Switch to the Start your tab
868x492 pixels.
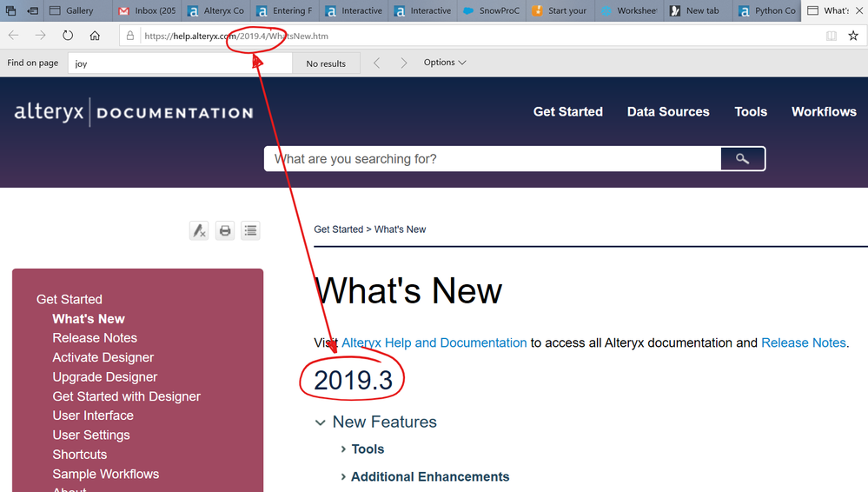click(x=560, y=10)
